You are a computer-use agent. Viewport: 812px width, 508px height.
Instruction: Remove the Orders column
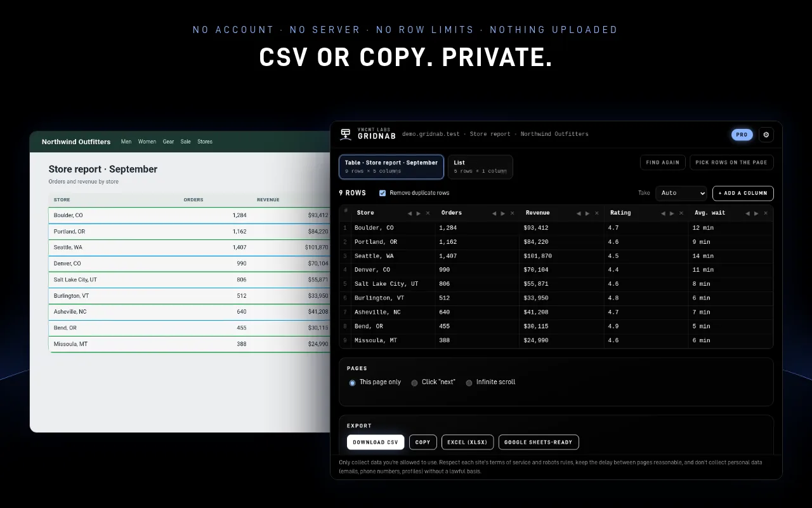[x=512, y=213]
